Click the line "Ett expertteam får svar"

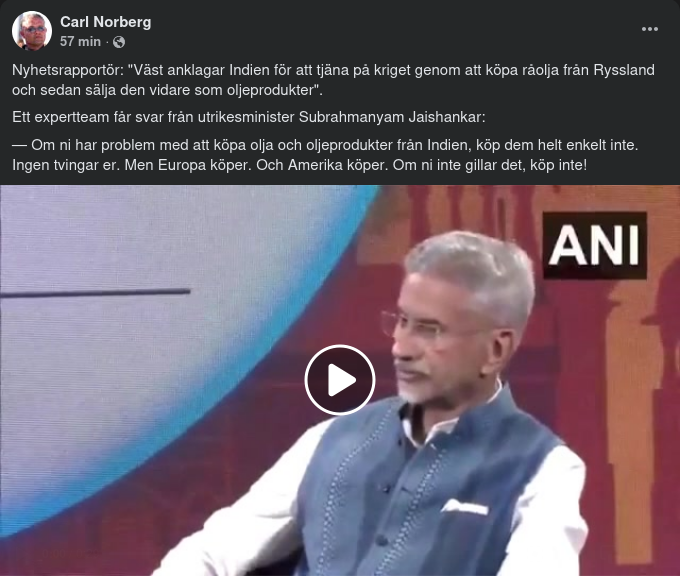click(x=249, y=117)
